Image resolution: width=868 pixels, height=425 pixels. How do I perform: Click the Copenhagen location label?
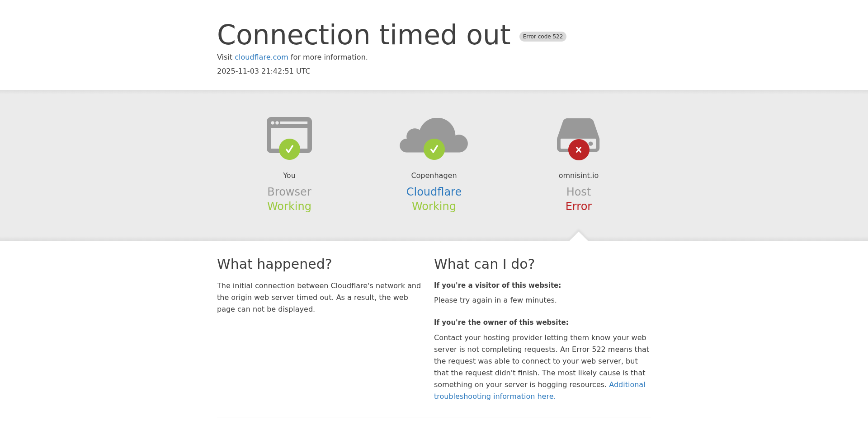(434, 176)
